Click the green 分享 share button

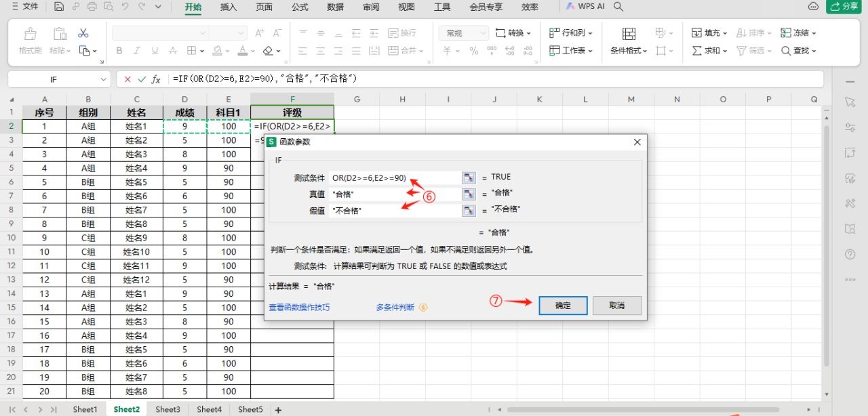pyautogui.click(x=845, y=7)
